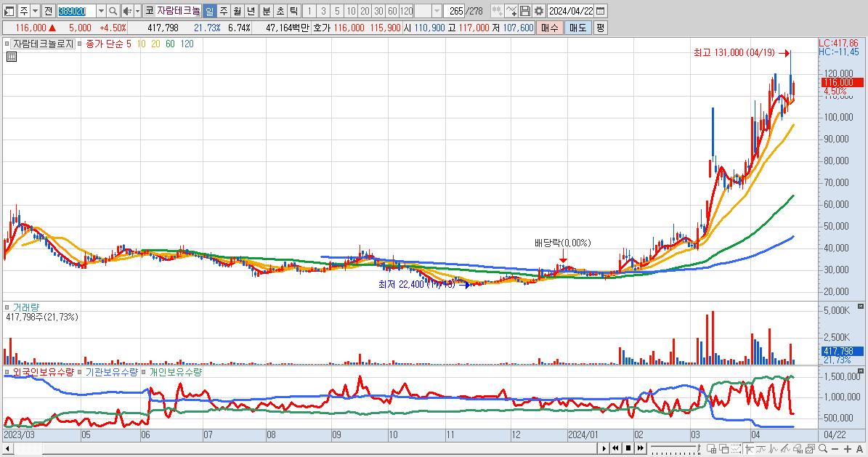Click the speaker sound icon
868x457 pixels.
127,11
